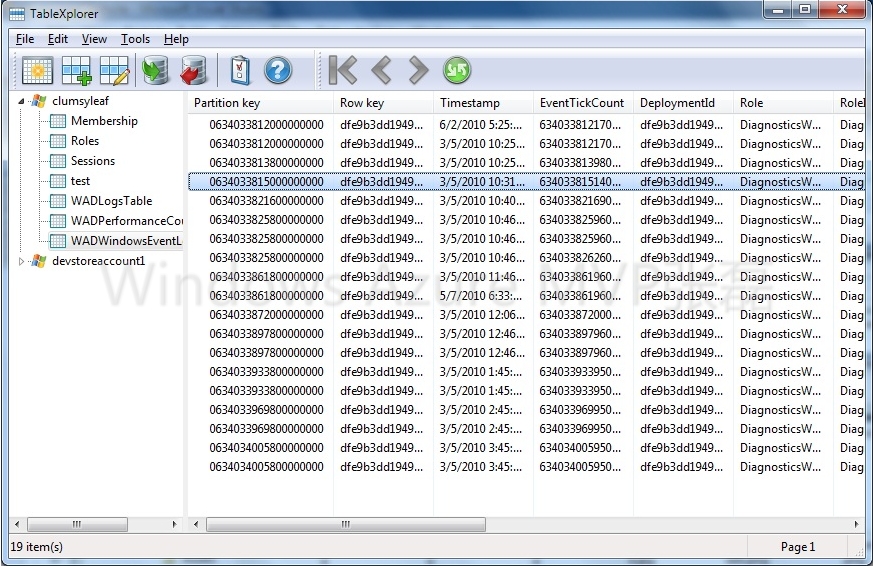The width and height of the screenshot is (873, 566).
Task: Click the TableXplorer title bar app icon
Action: point(17,14)
